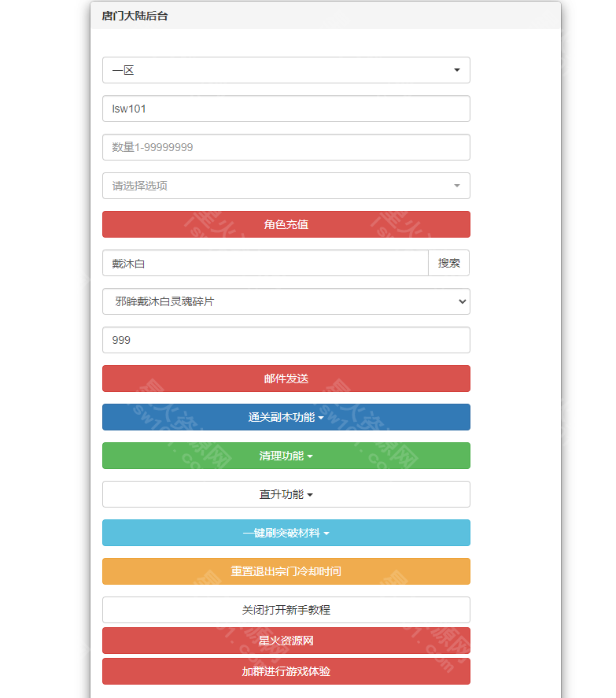Screen dimensions: 616x698
Task: Click the dropdown arrow beside 一区
Action: (456, 70)
